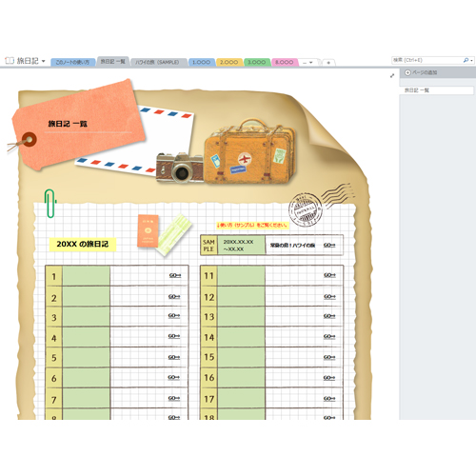Select the ハワイの旅 (SAMPLE) tab
Viewport: 476px width, 476px height.
pos(158,62)
